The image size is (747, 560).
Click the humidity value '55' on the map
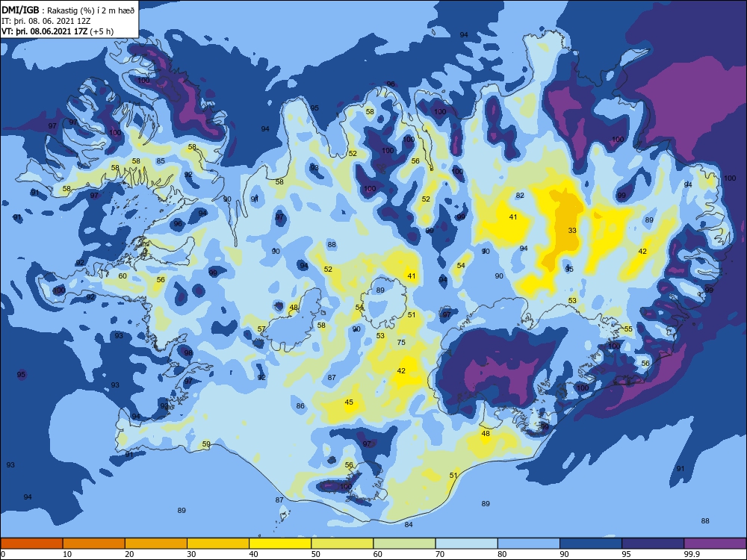point(628,329)
